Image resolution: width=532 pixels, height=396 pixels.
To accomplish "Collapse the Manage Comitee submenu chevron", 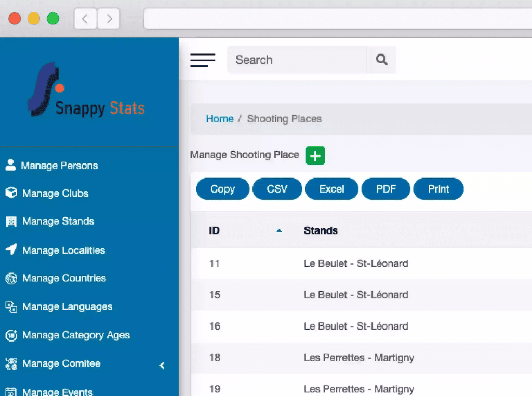I will [162, 365].
